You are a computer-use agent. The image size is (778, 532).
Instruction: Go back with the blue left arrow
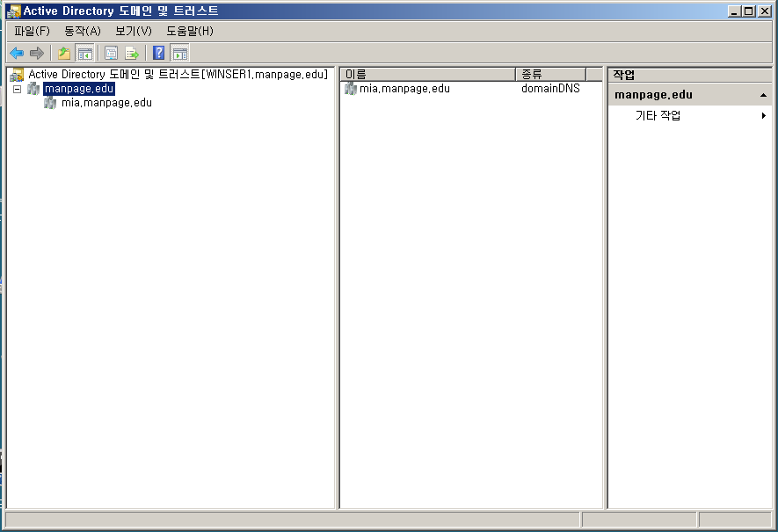(x=17, y=53)
